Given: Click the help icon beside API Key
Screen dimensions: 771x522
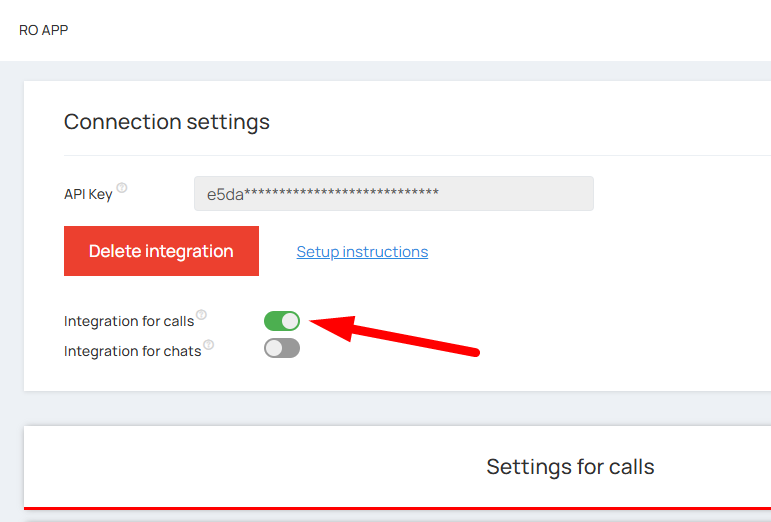Looking at the screenshot, I should 122,188.
